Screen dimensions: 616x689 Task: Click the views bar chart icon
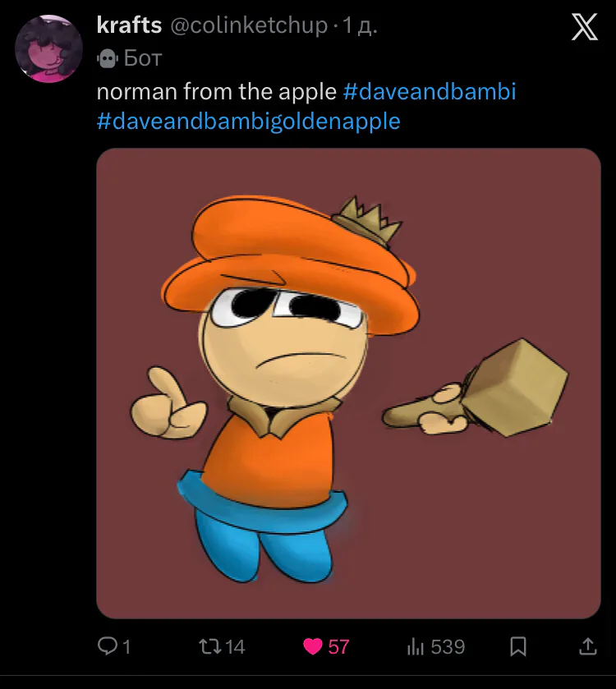point(415,647)
